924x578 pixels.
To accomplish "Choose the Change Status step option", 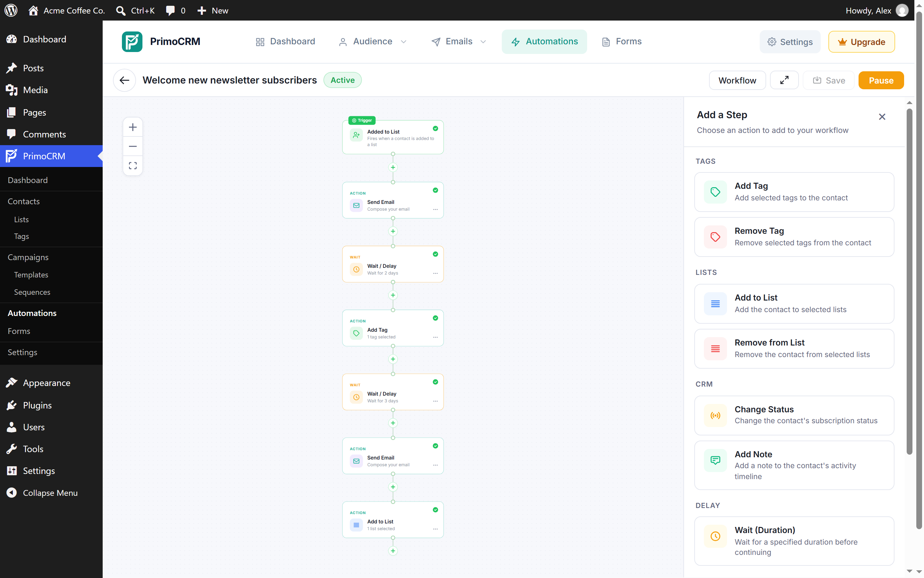I will point(794,415).
